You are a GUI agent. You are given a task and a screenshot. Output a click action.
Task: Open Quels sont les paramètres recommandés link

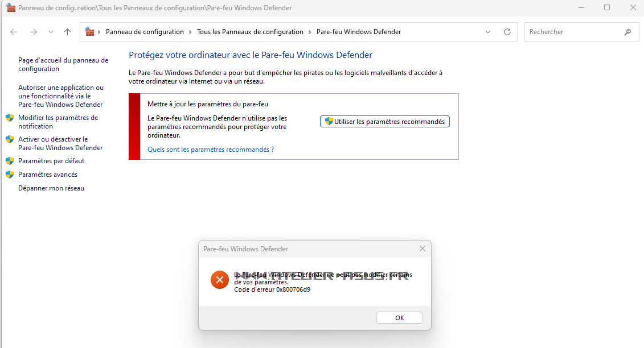(211, 150)
